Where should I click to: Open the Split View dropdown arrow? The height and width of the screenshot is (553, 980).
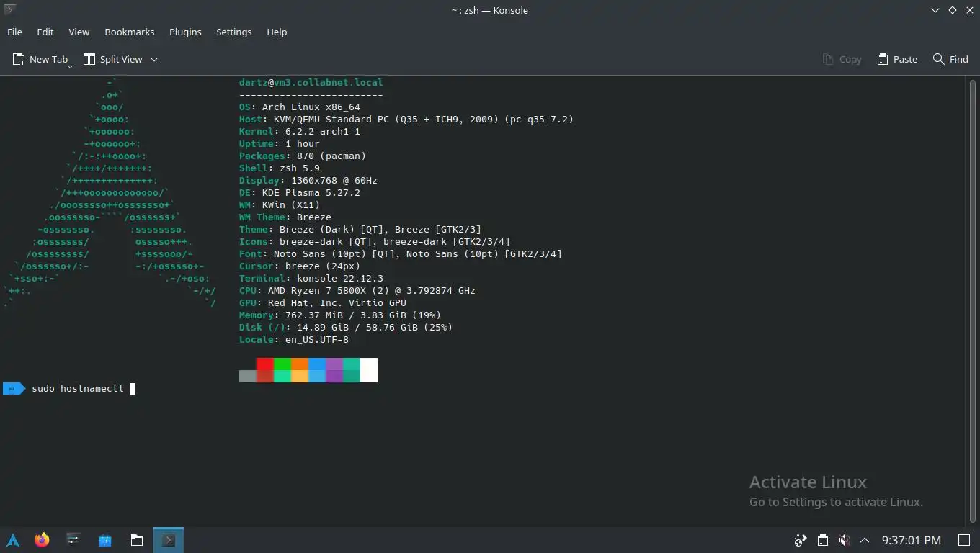(x=154, y=59)
